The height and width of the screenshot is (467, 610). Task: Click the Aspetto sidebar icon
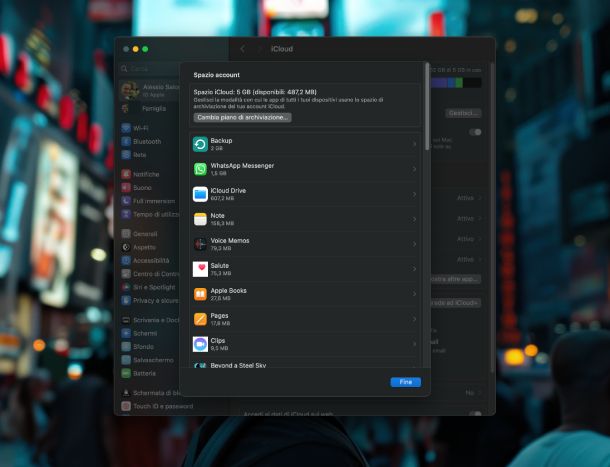[126, 247]
